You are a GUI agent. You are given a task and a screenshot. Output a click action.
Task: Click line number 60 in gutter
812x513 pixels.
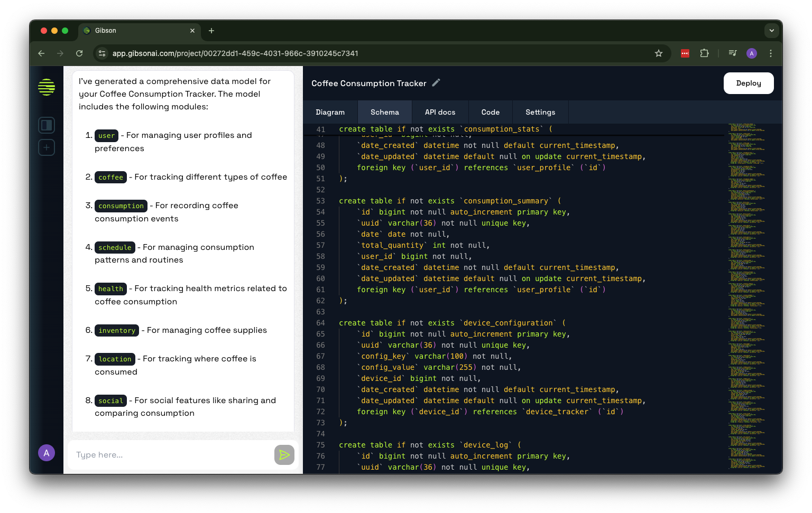click(x=320, y=279)
